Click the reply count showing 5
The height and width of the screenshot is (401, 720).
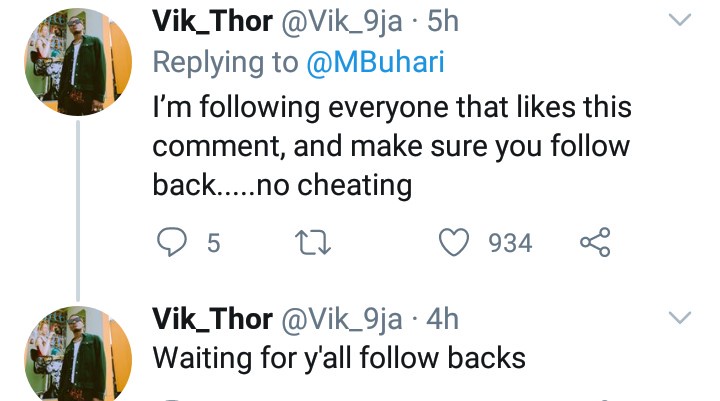pos(213,243)
